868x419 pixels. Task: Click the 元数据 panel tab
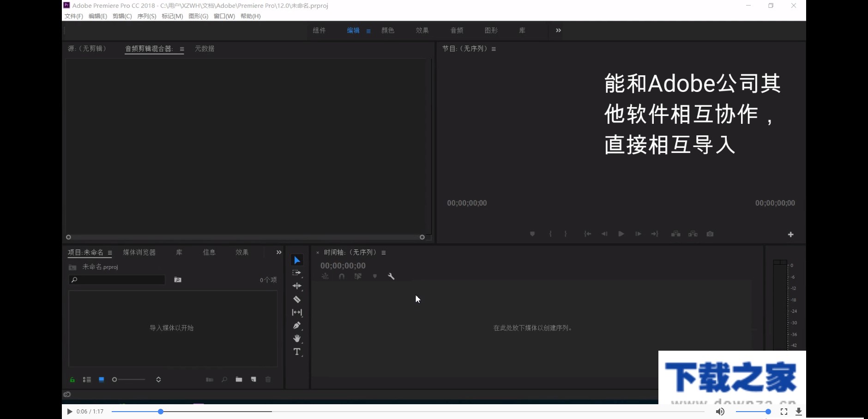point(204,48)
